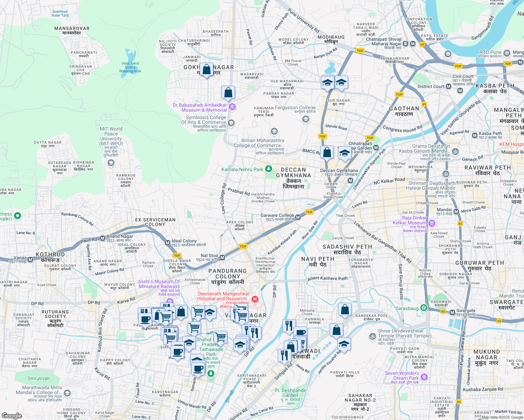Select the NAVI PETH label
Viewport: 524px width, 420px height.
(x=318, y=259)
